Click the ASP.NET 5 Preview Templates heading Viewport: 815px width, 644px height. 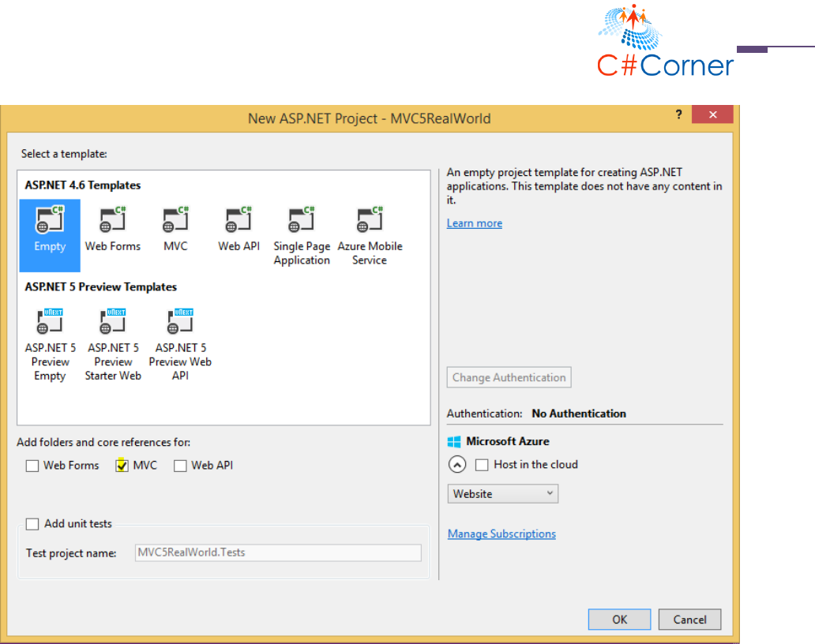(x=101, y=287)
